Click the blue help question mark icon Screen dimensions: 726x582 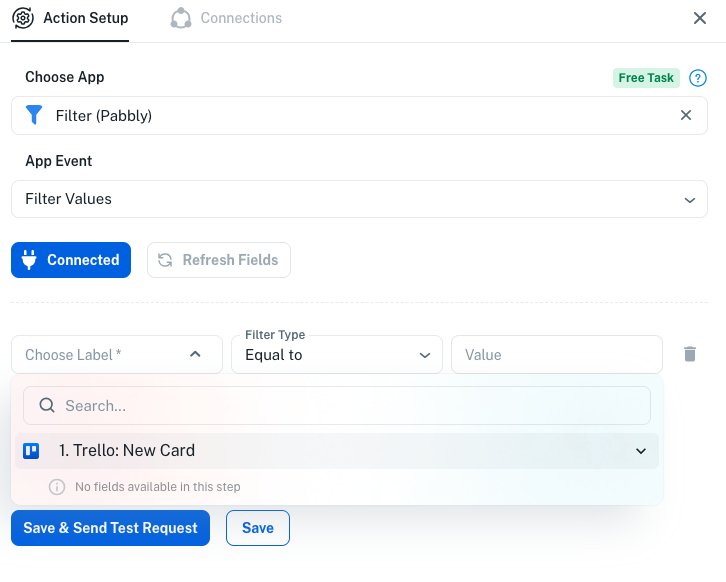coord(698,78)
